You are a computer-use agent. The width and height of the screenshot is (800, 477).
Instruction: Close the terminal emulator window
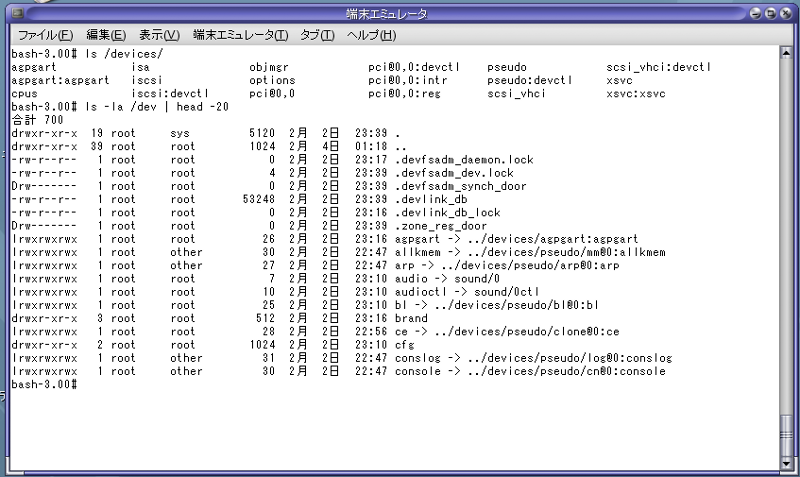tap(784, 14)
